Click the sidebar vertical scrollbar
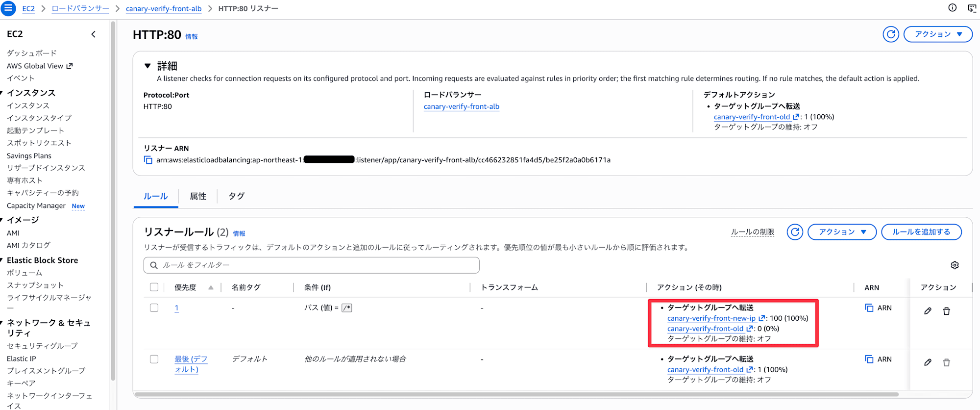 click(x=113, y=201)
